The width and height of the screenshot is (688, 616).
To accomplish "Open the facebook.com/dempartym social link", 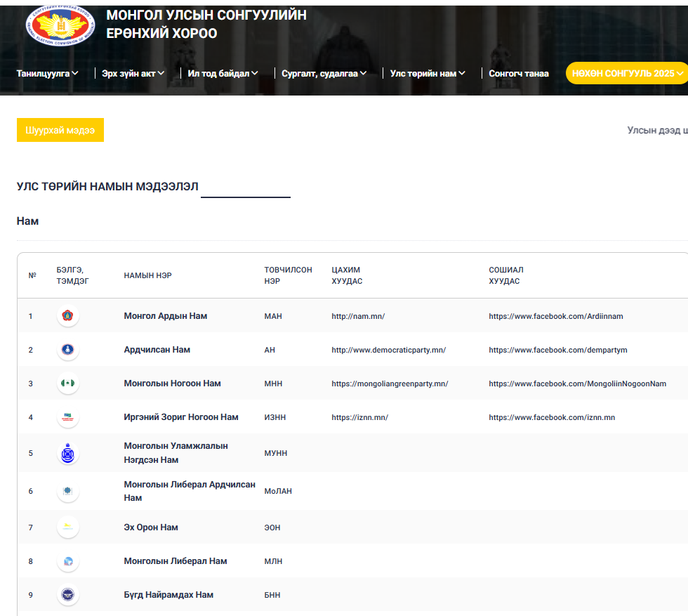I will coord(557,350).
